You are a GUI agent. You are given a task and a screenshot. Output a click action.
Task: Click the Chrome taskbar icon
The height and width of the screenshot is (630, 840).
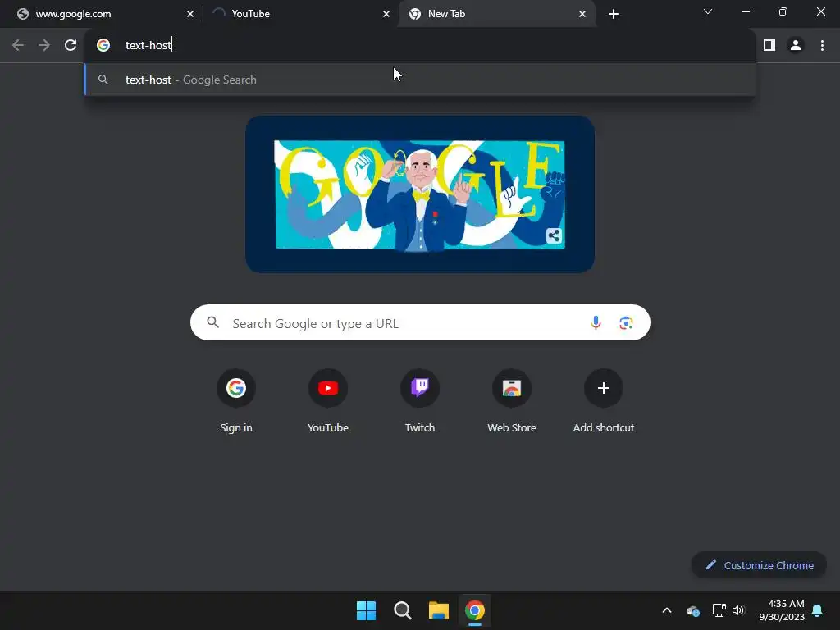tap(475, 610)
